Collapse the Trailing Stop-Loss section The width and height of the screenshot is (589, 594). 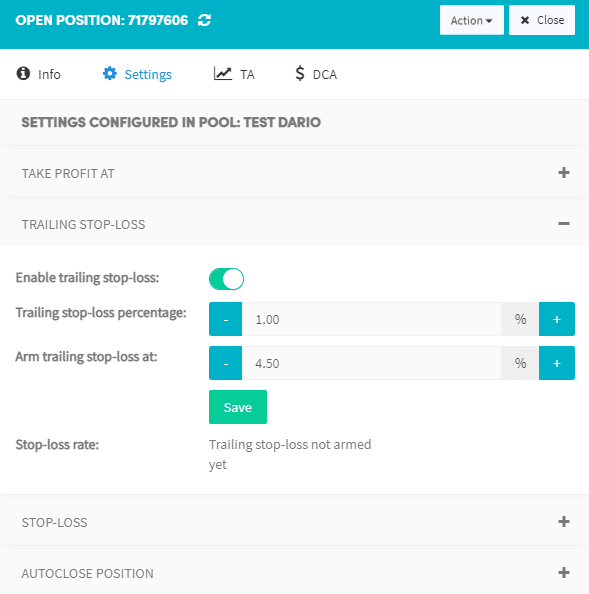coord(564,224)
